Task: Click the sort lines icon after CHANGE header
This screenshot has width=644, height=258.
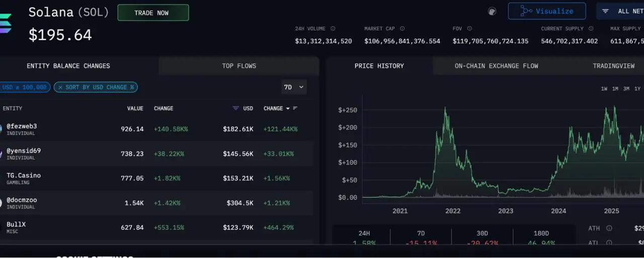Action: click(295, 108)
